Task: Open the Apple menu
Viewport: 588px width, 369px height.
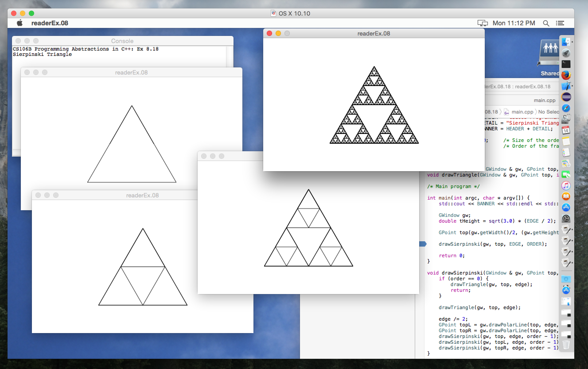Action: pyautogui.click(x=20, y=23)
